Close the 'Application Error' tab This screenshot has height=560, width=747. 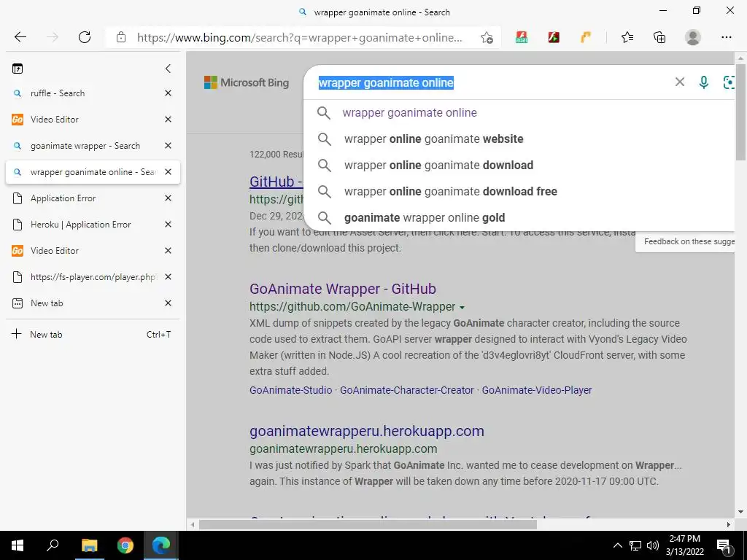(168, 198)
